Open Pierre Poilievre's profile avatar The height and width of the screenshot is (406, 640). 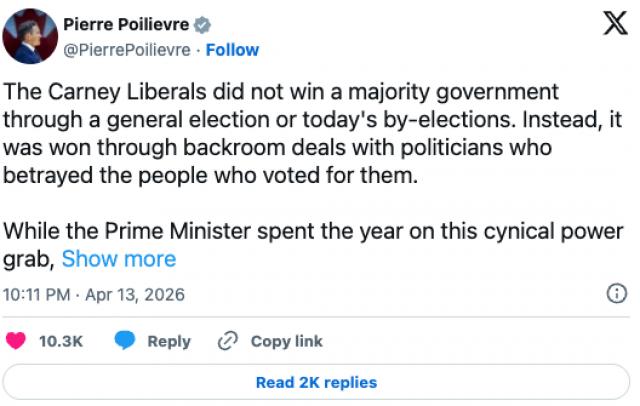pos(30,38)
